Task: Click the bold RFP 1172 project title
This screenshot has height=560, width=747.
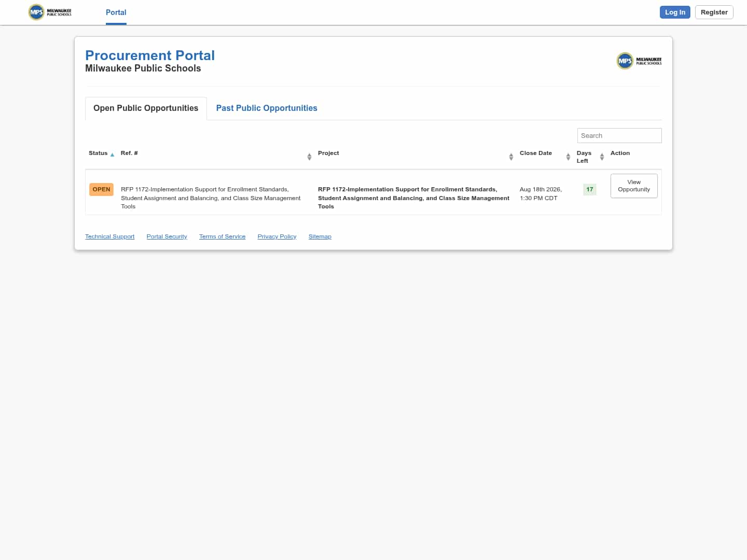Action: [x=413, y=198]
